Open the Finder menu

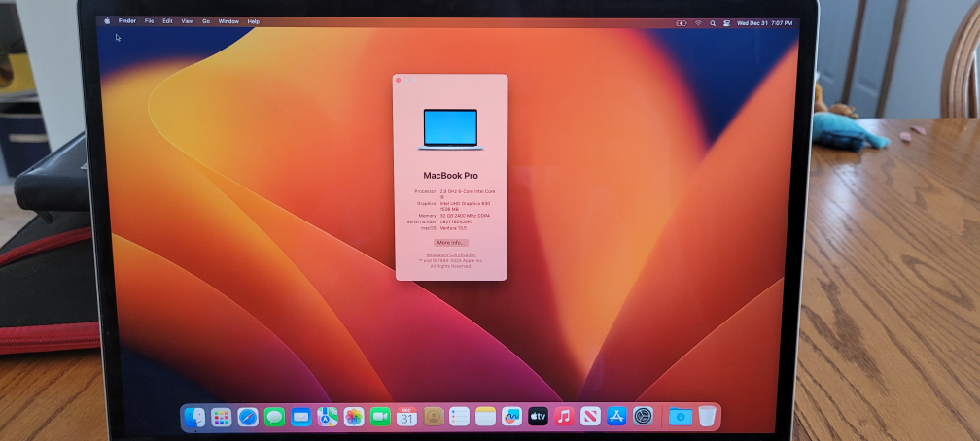[126, 21]
